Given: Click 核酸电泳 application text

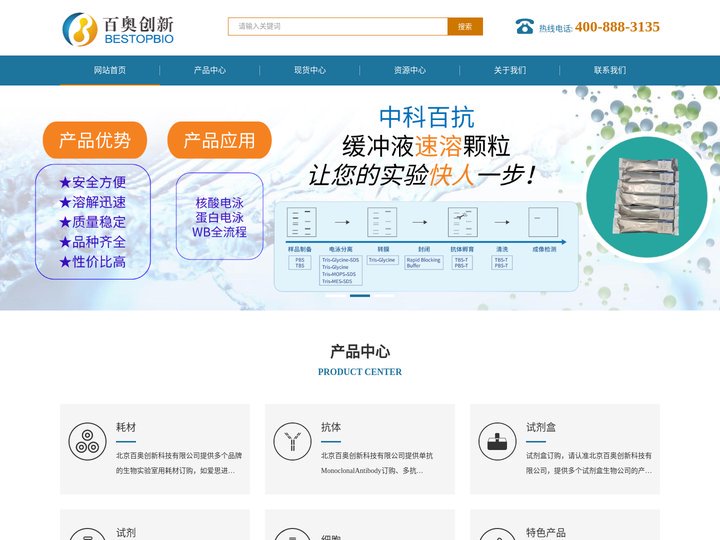Looking at the screenshot, I should 219,202.
